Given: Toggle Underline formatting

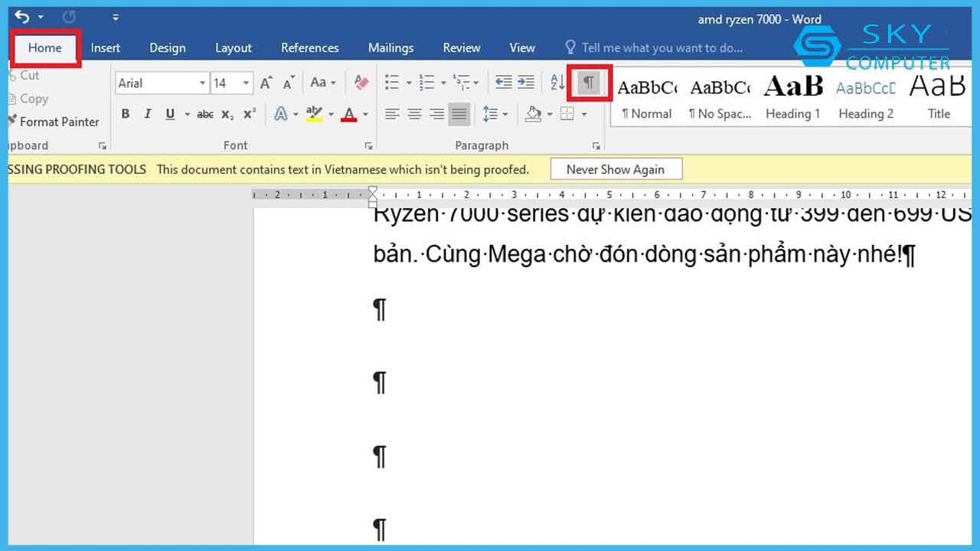Looking at the screenshot, I should click(x=170, y=114).
